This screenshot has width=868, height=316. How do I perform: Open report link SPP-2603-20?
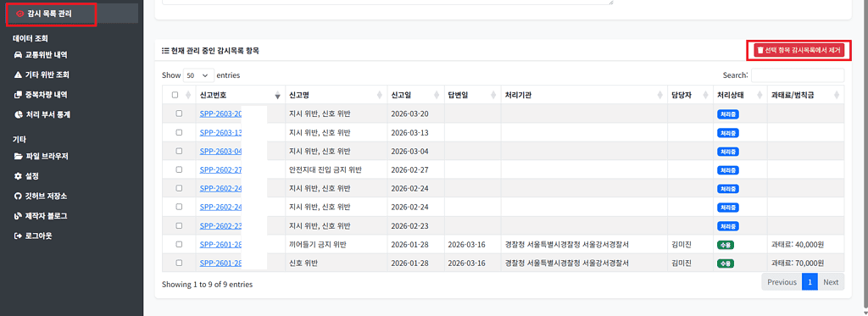coord(221,114)
